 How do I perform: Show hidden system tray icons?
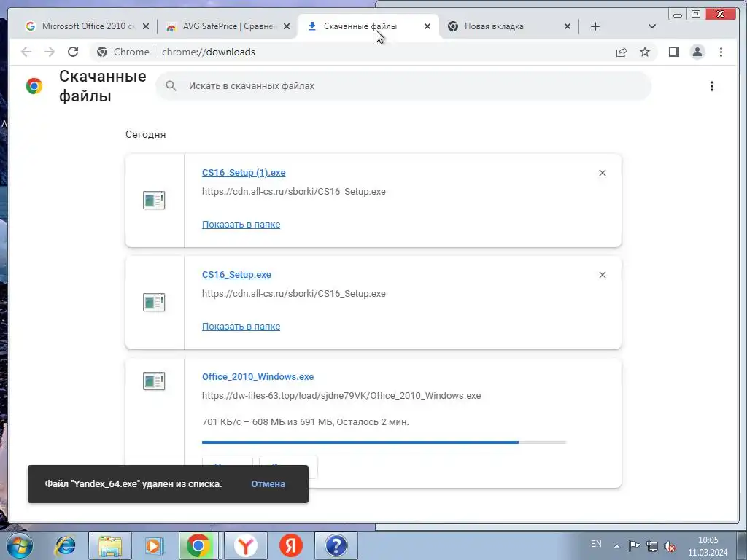(616, 546)
